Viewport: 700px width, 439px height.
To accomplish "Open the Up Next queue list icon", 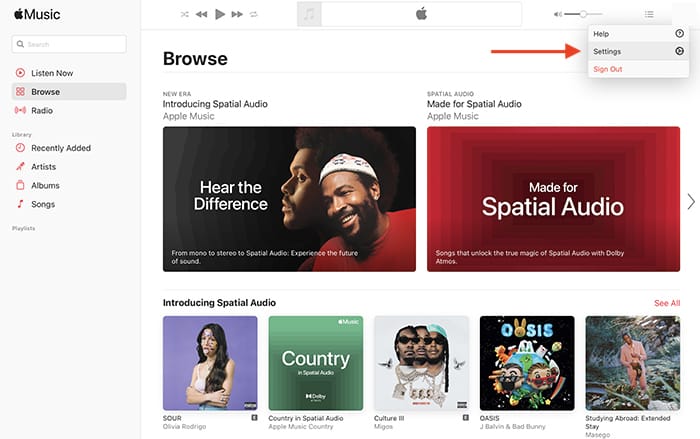I will (649, 14).
